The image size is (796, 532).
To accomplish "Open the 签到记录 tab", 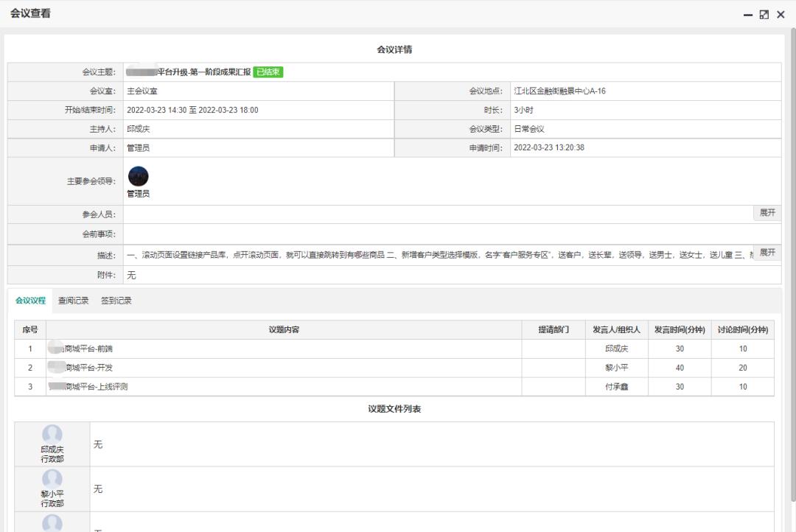I will 115,300.
